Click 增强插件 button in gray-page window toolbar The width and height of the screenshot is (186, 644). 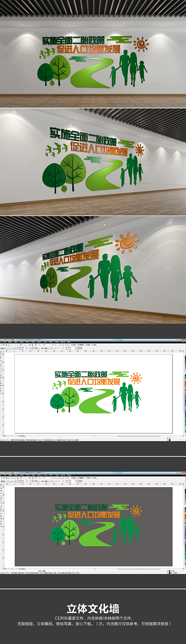click(81, 478)
